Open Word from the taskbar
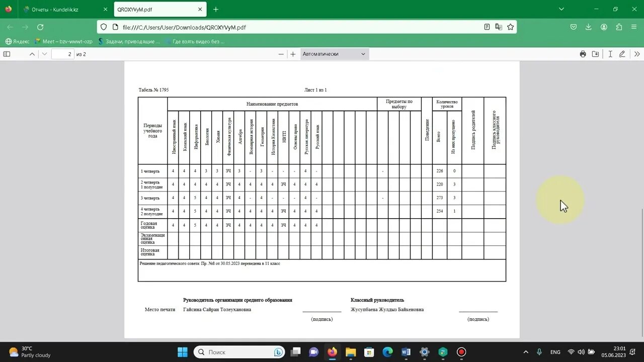Screen dimensions: 644x362 click(406, 352)
